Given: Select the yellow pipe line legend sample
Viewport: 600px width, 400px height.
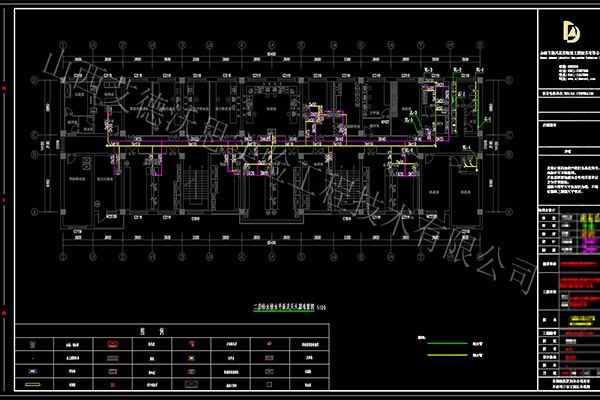Looking at the screenshot, I should coord(444,357).
